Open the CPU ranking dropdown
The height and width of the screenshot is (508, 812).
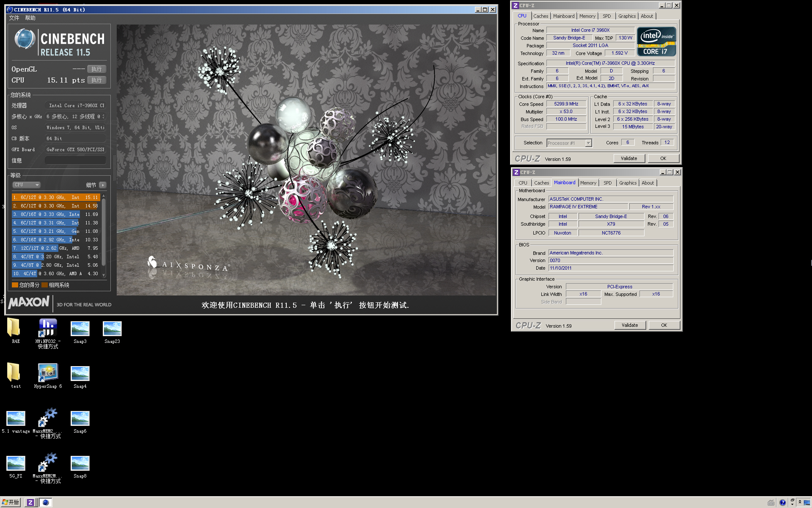(26, 185)
